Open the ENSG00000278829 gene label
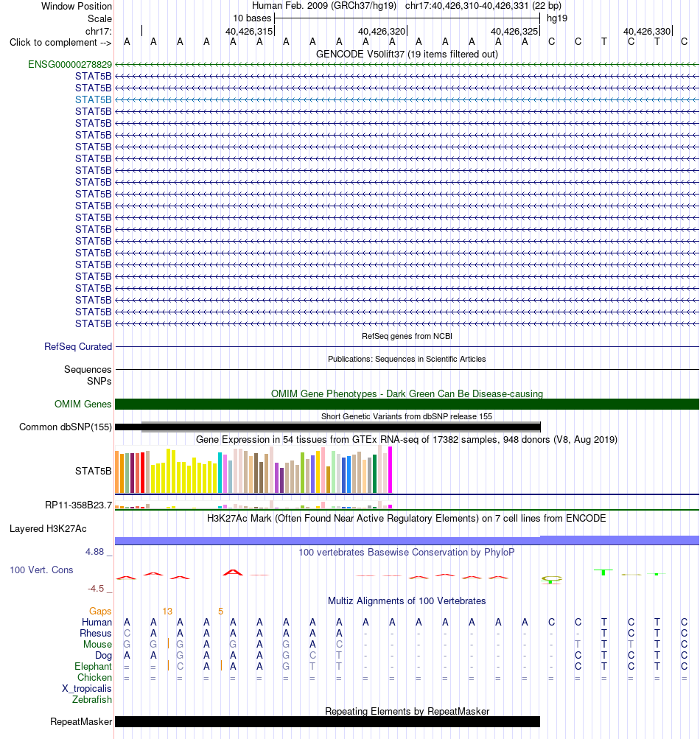This screenshot has height=739, width=700. (70, 65)
